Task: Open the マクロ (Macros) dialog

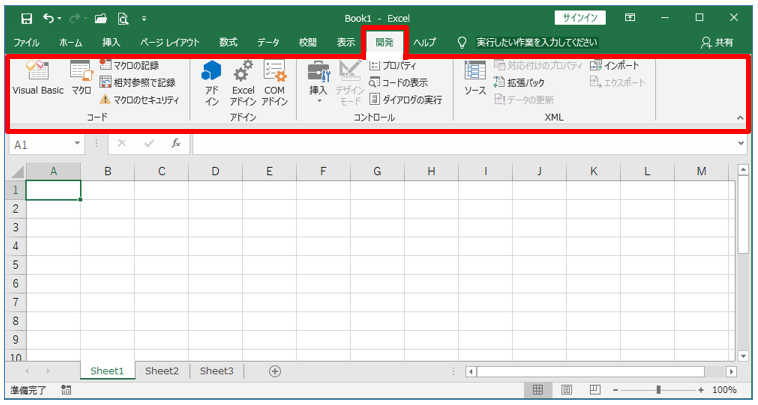Action: click(x=81, y=77)
